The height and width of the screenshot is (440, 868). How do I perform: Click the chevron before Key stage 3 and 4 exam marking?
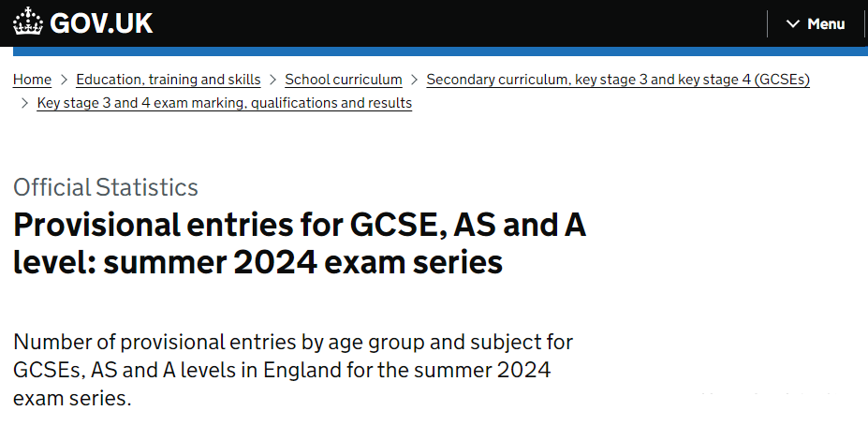coord(24,103)
